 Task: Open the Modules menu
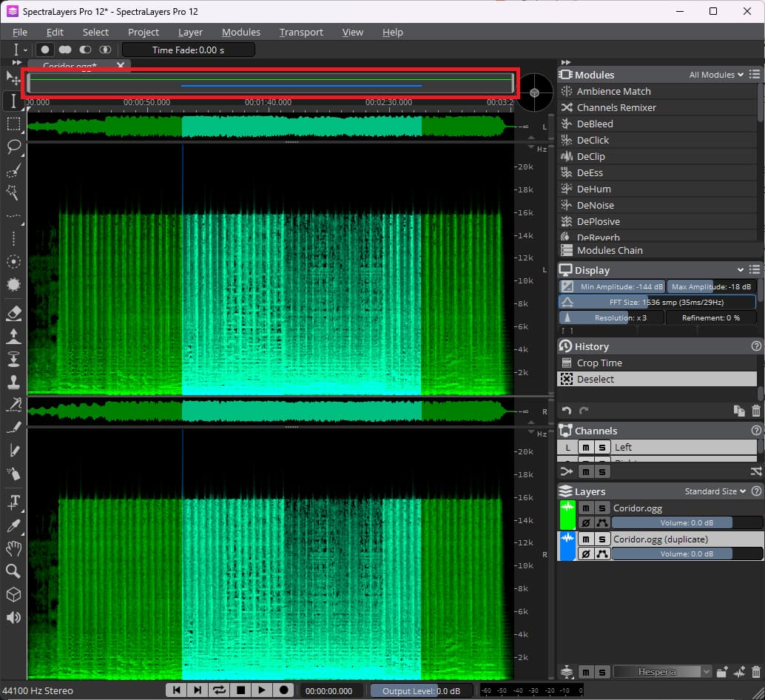(240, 32)
